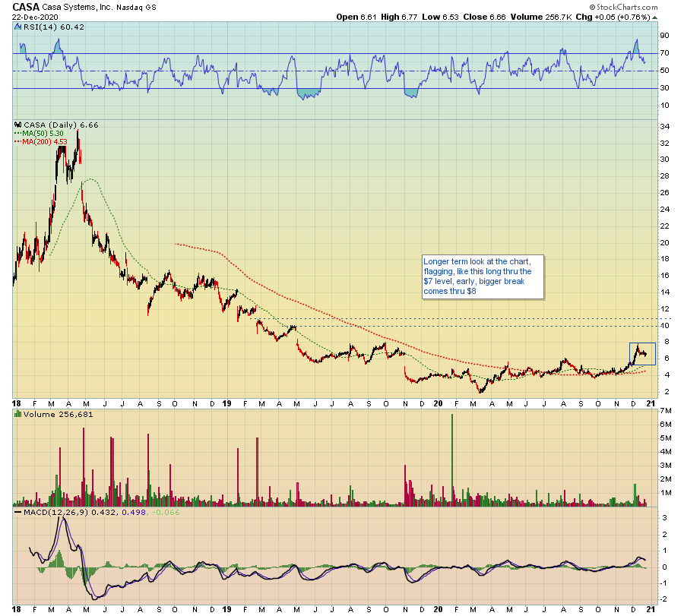This screenshot has height=616, width=684.
Task: Open the StockCharts.com copyright link
Action: pyautogui.click(x=623, y=7)
